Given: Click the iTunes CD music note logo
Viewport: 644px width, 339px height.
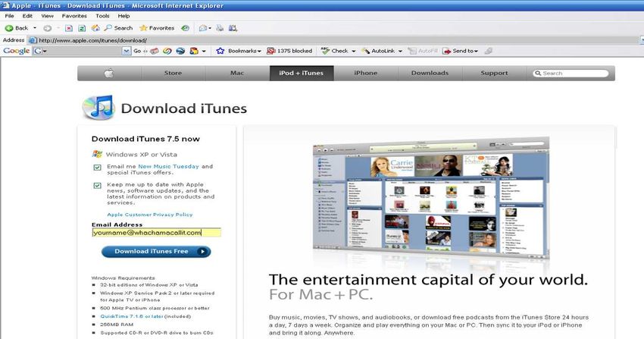Looking at the screenshot, I should tap(98, 108).
